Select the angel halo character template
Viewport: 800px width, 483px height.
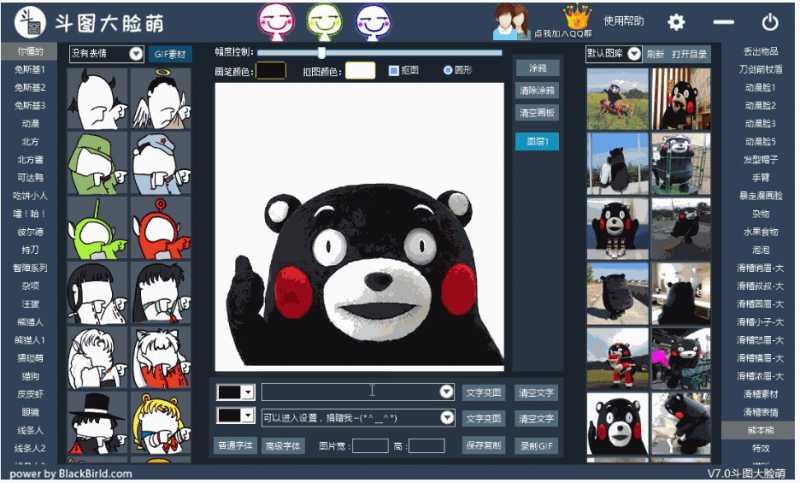pos(161,99)
